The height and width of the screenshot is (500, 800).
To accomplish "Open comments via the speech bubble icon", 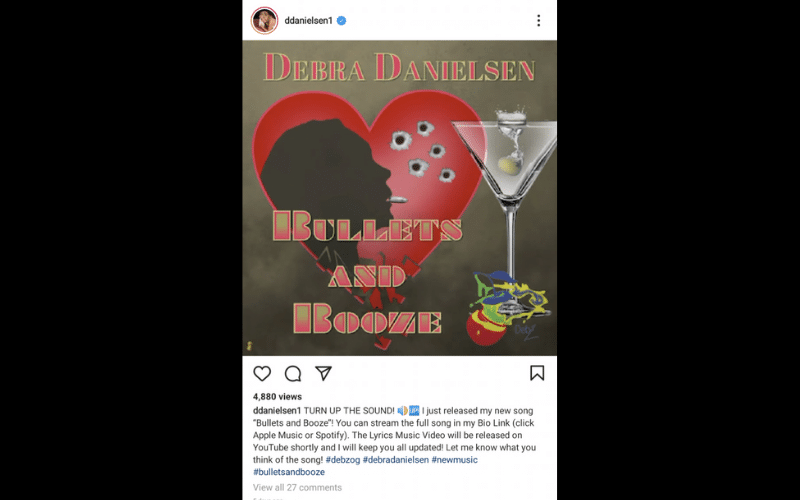I will coord(293,373).
